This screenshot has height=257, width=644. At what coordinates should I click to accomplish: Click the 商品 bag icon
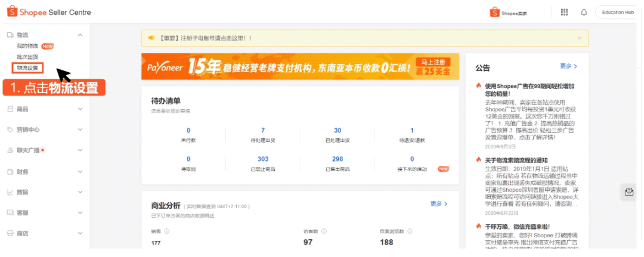point(10,109)
